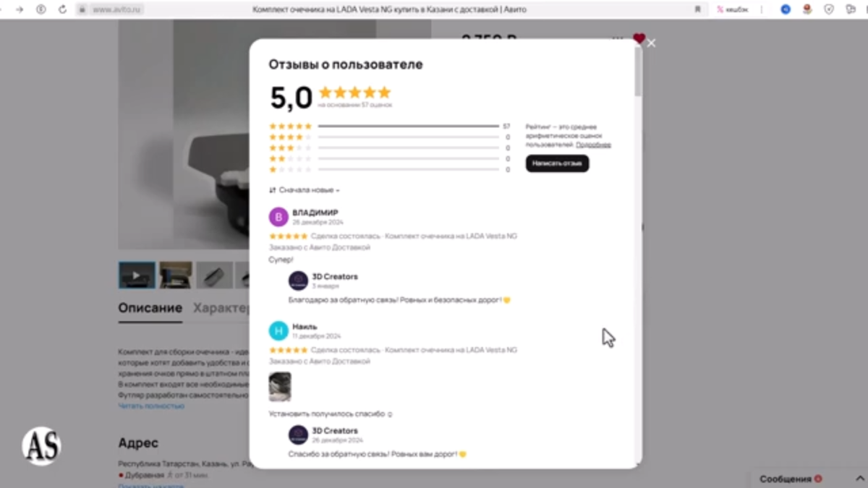Open the photo attached to Наиль's review
The width and height of the screenshot is (868, 488).
280,387
